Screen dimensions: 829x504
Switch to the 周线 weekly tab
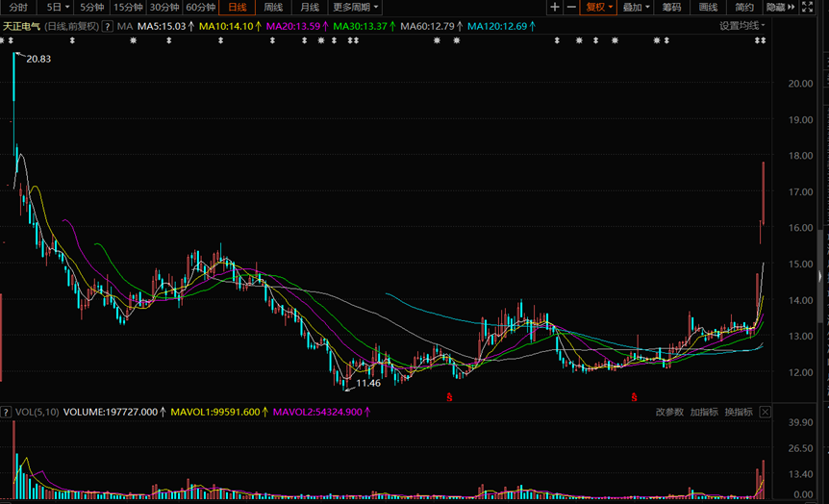pos(273,7)
